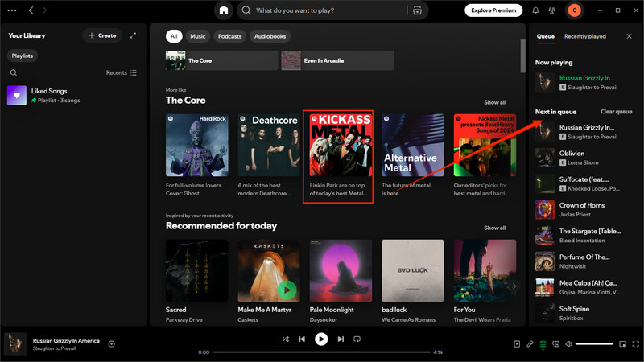Open the user profile avatar C
This screenshot has width=644, height=362.
(x=574, y=10)
